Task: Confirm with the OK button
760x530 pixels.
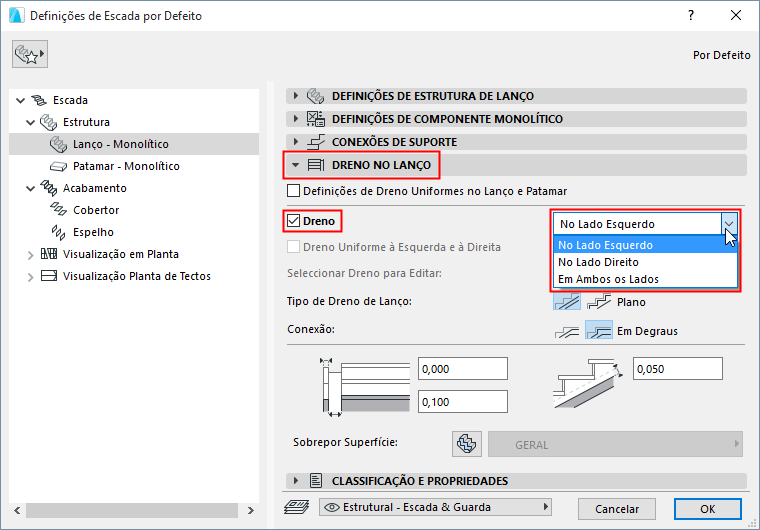Action: (708, 509)
